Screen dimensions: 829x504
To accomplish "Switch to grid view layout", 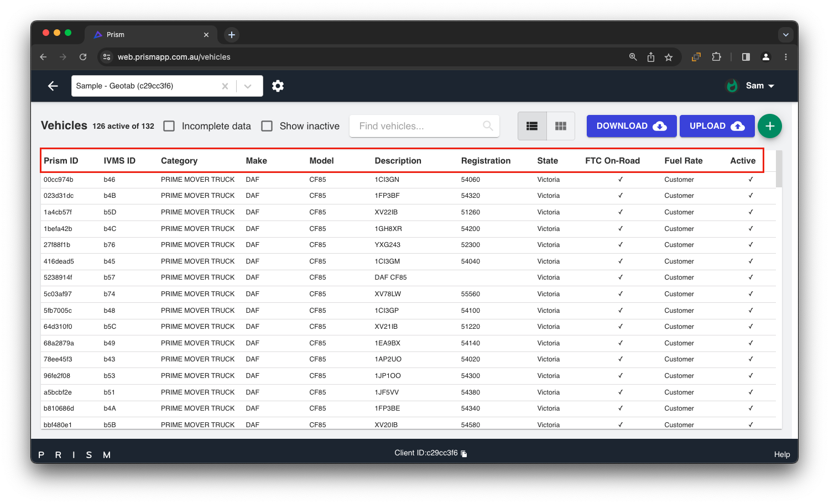I will coord(560,126).
